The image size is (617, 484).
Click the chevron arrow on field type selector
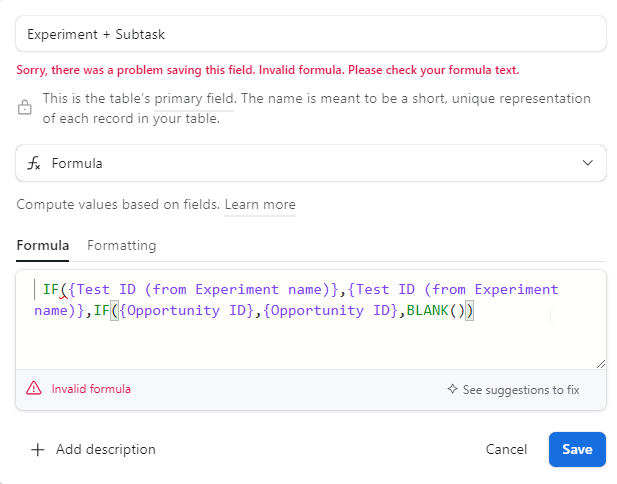[587, 163]
